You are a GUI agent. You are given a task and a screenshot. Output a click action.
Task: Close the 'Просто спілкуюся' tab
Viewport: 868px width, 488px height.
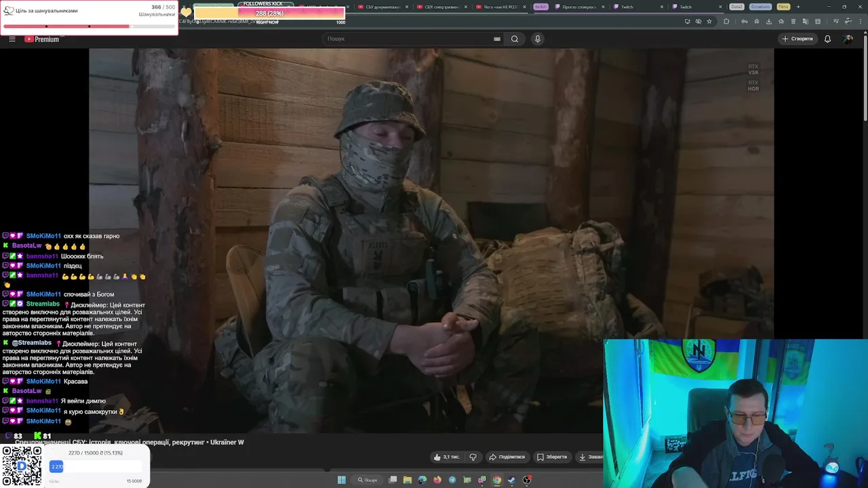[603, 7]
